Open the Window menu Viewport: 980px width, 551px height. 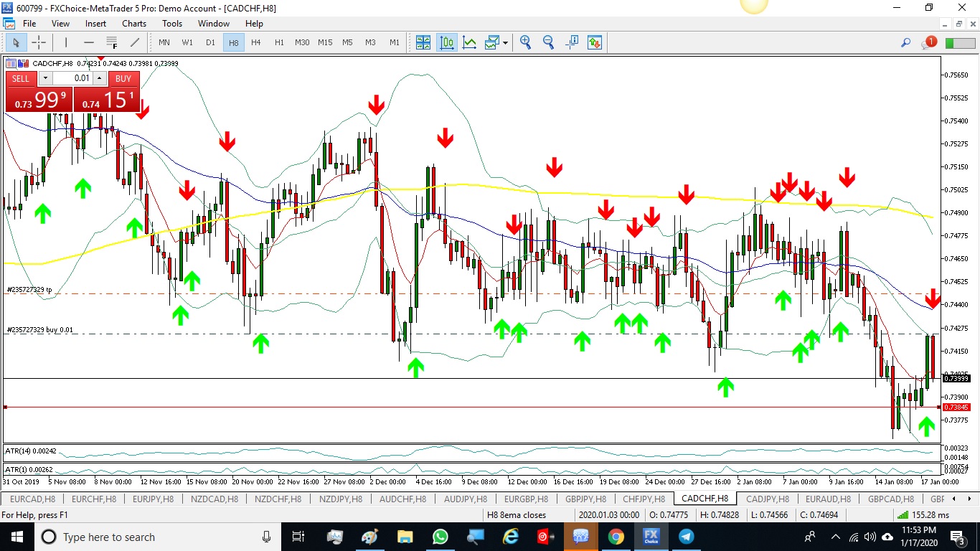point(214,24)
